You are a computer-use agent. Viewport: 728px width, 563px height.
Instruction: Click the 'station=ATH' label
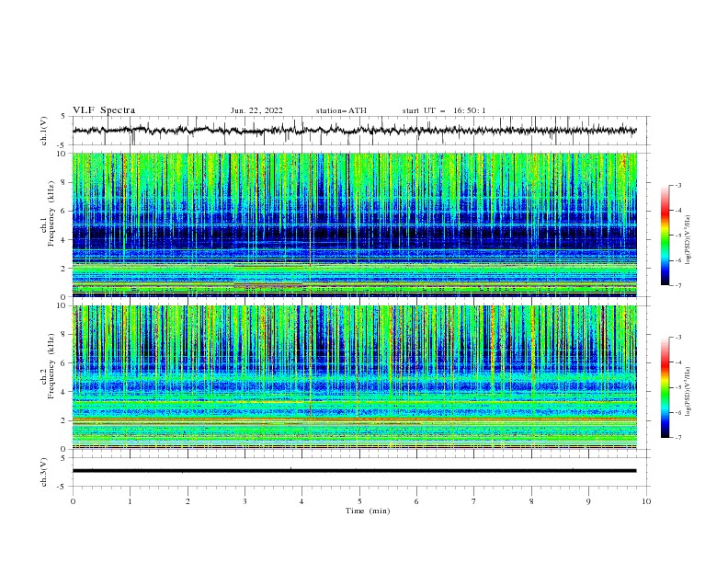click(341, 110)
